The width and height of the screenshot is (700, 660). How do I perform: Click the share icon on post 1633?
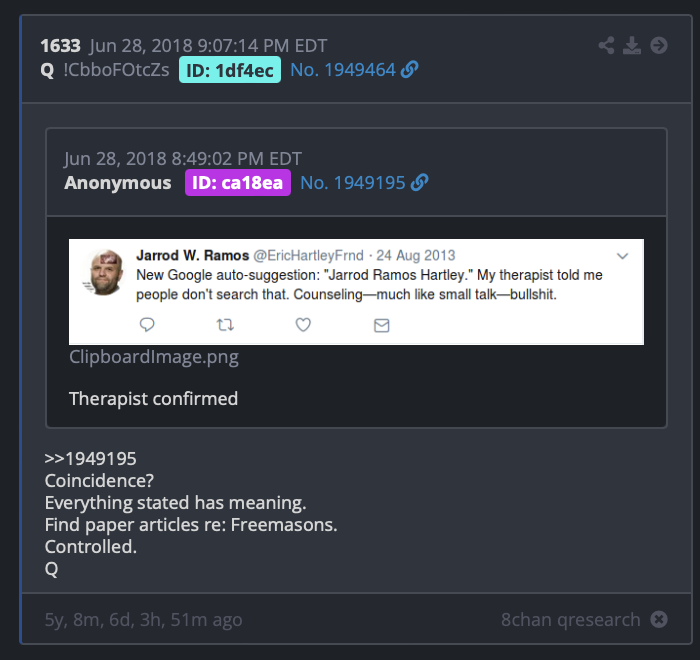click(606, 46)
